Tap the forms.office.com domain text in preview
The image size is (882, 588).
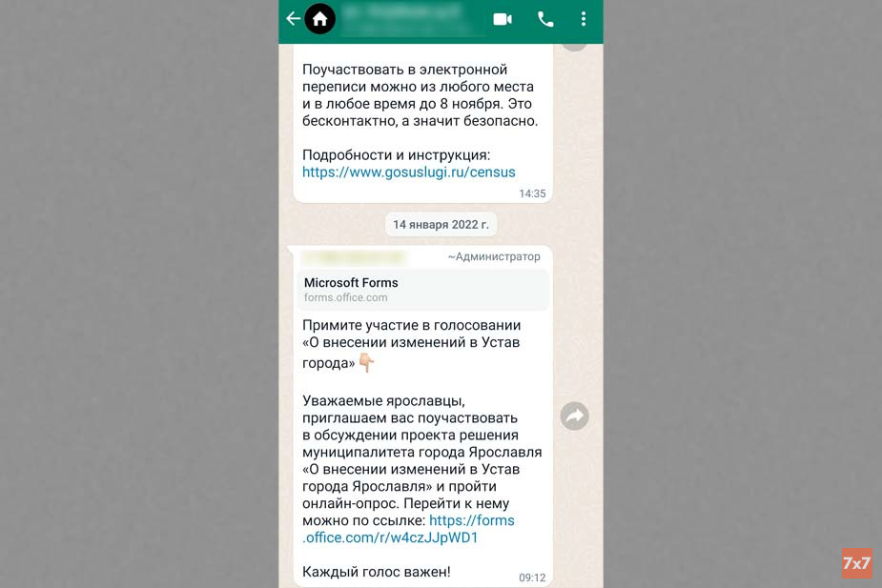click(x=346, y=297)
